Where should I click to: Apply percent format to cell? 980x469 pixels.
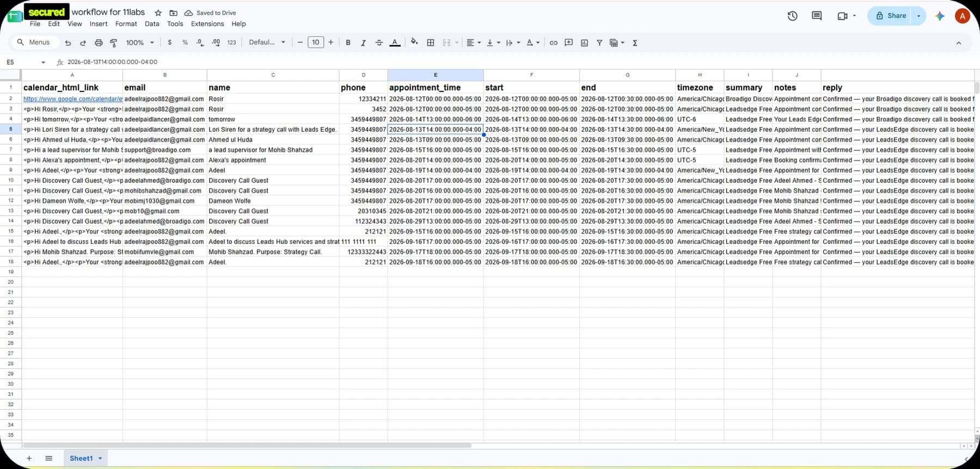coord(185,42)
